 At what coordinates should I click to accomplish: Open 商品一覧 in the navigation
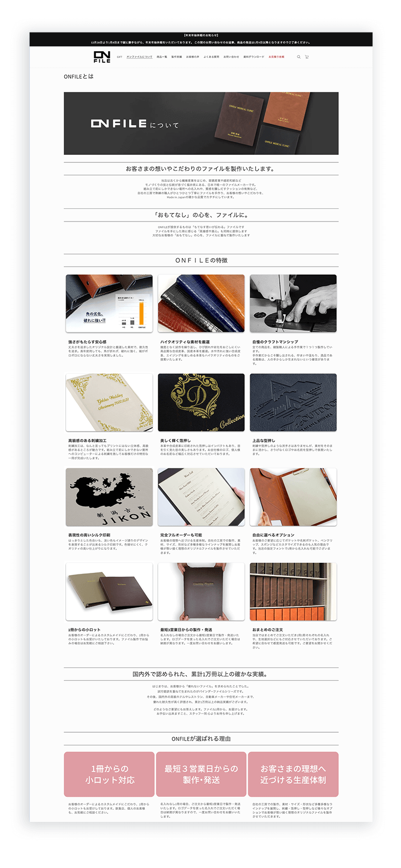click(162, 57)
